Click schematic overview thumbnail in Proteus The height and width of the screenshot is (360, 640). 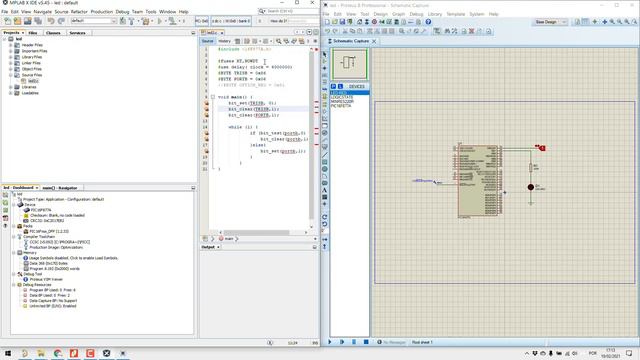(x=349, y=63)
